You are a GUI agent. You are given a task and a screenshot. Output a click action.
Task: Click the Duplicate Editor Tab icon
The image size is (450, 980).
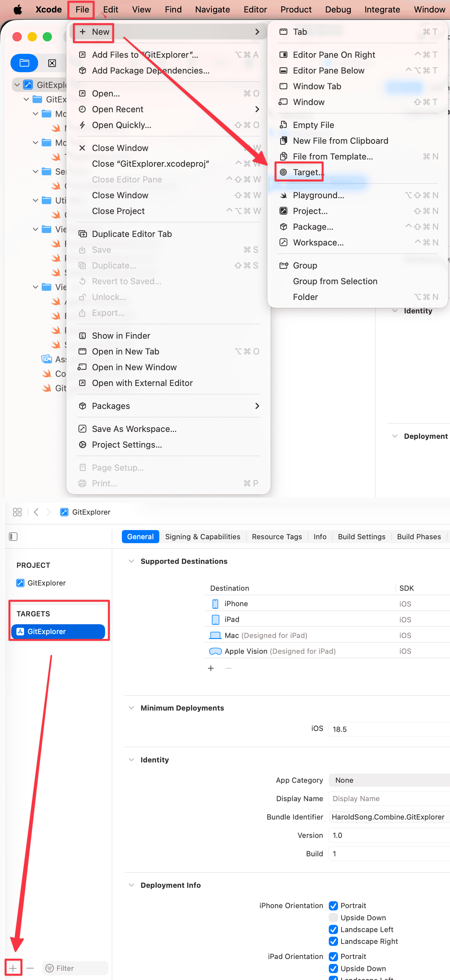coord(82,234)
